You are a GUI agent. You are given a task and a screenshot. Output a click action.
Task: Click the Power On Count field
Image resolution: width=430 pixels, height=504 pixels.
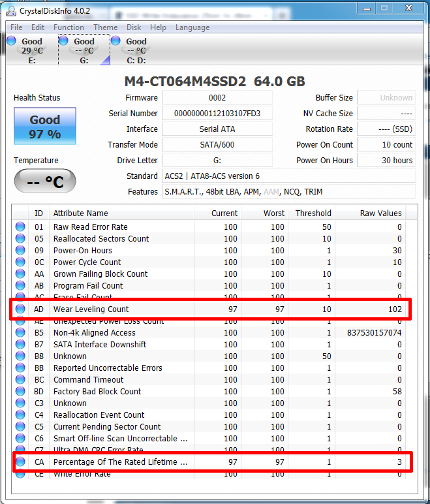click(x=386, y=145)
